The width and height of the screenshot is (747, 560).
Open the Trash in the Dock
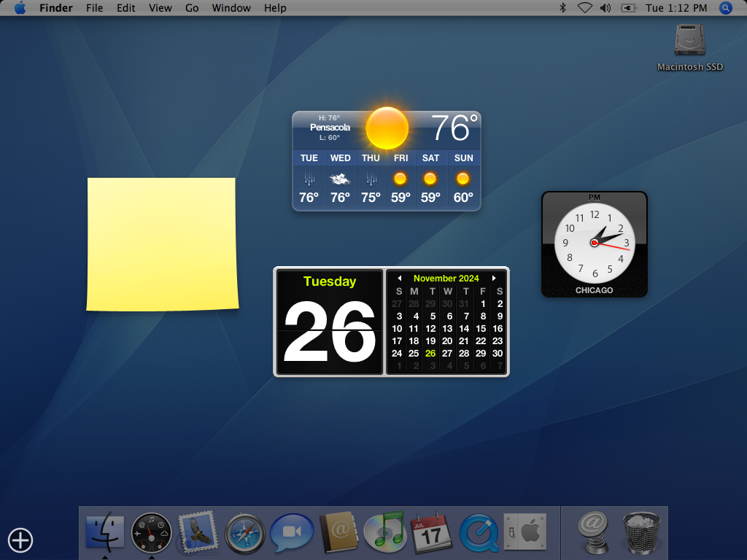click(641, 533)
